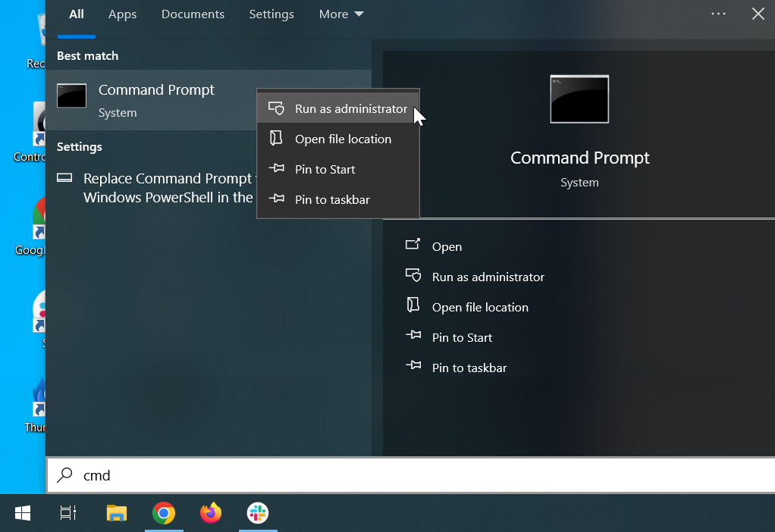Open Slack from the taskbar
Image resolution: width=775 pixels, height=532 pixels.
(x=258, y=513)
